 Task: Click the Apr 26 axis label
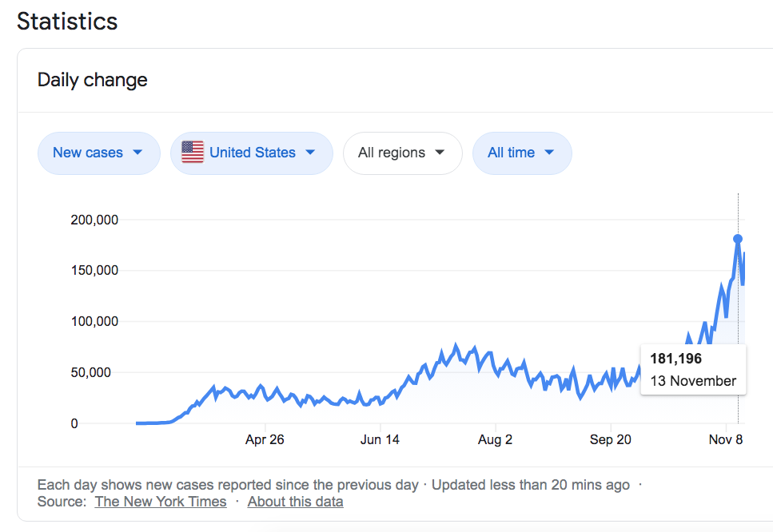point(265,439)
